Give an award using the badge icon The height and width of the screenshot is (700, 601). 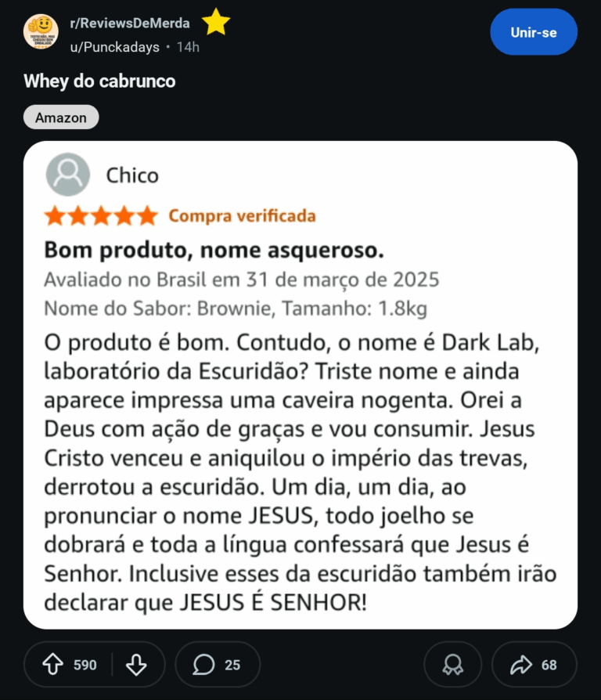tap(452, 665)
